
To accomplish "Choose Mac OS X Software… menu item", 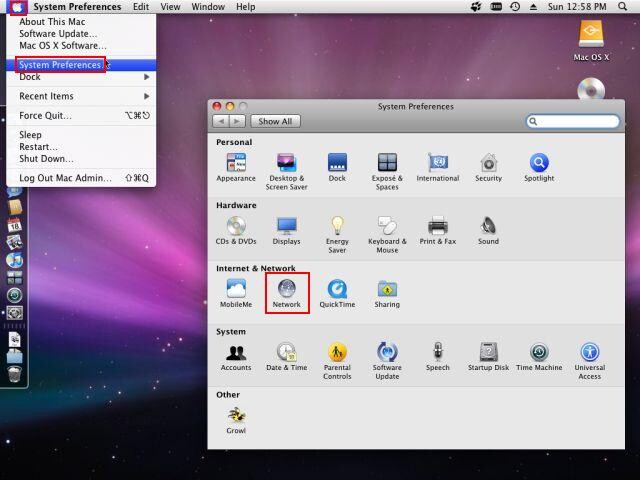I will tap(81, 46).
